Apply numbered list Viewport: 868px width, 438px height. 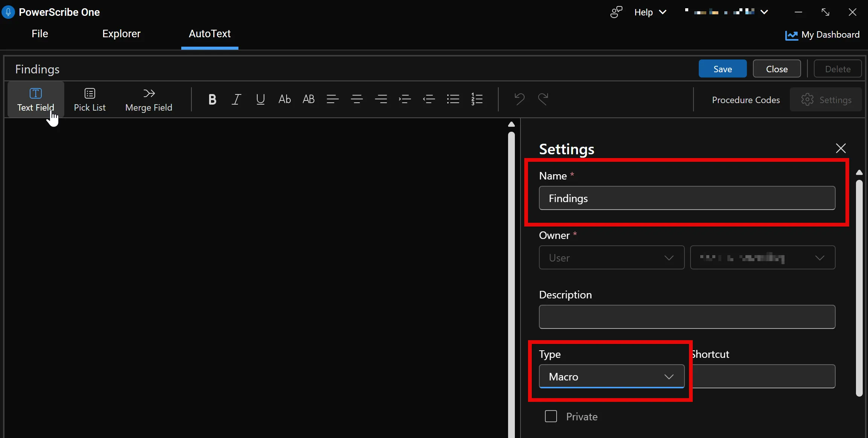477,99
